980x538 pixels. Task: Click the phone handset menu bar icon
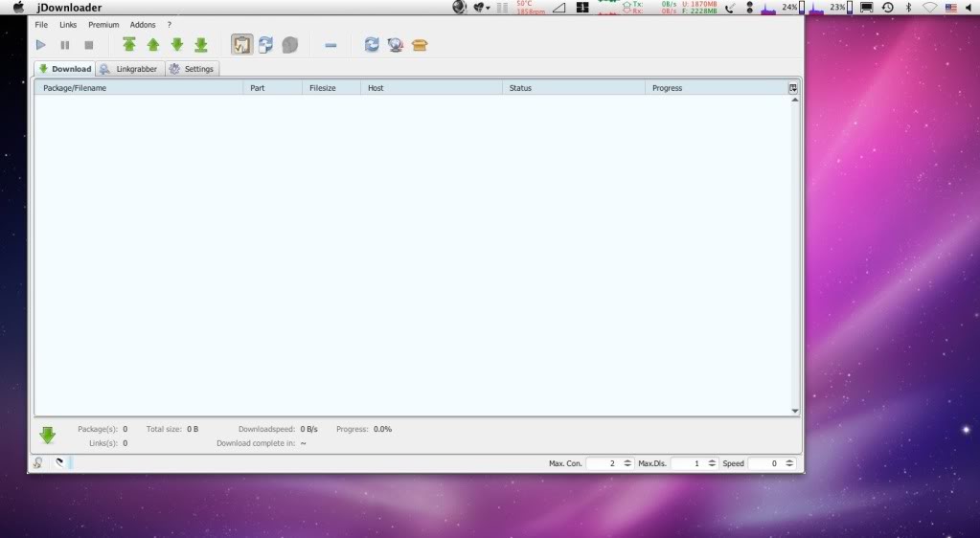click(730, 8)
